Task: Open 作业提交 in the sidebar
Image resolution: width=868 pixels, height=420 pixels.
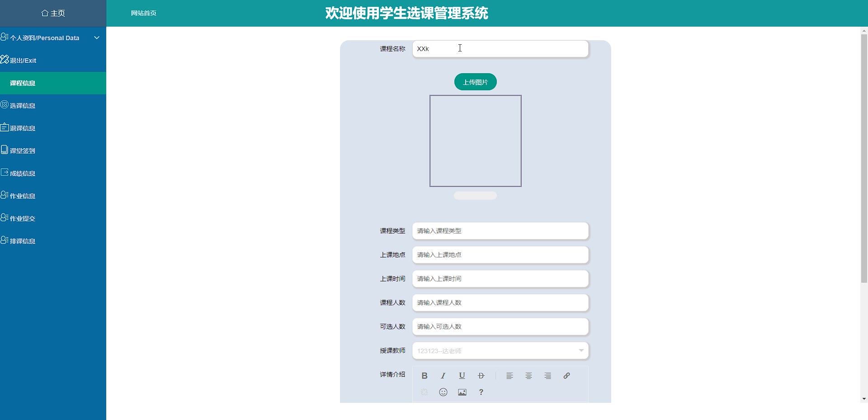Action: [53, 219]
